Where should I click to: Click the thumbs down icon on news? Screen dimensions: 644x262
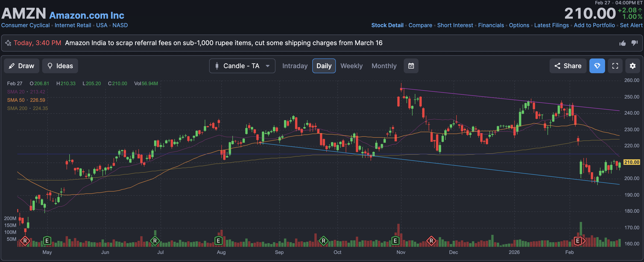(x=635, y=43)
